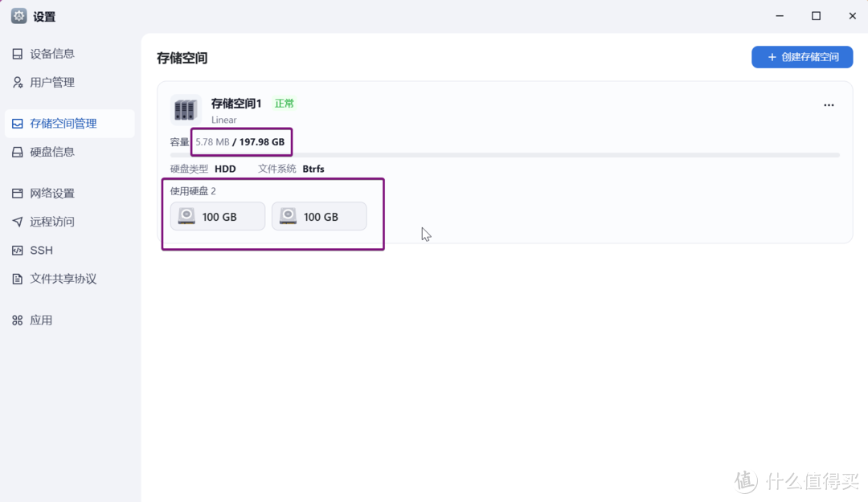
Task: Select the second 100 GB disk card
Action: tap(319, 216)
